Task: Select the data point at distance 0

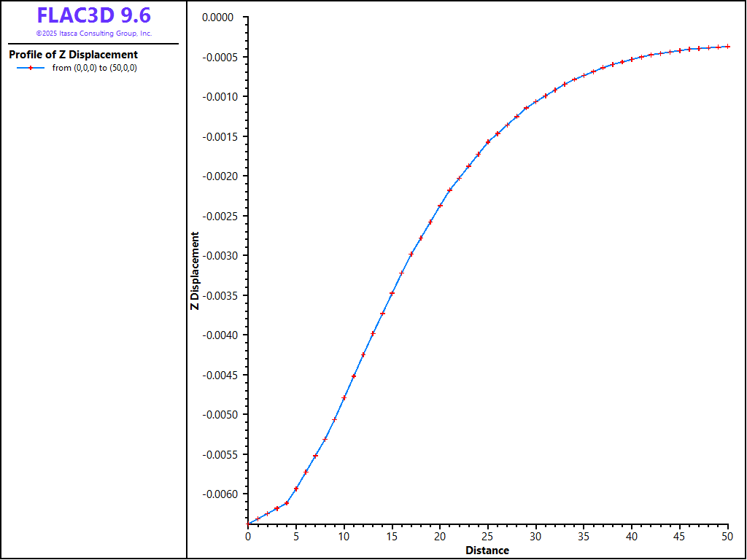Action: (249, 524)
